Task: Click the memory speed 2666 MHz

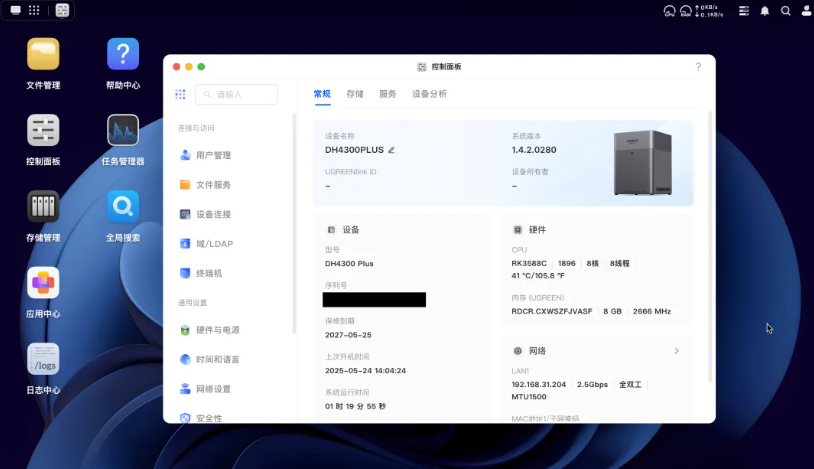Action: coord(652,312)
